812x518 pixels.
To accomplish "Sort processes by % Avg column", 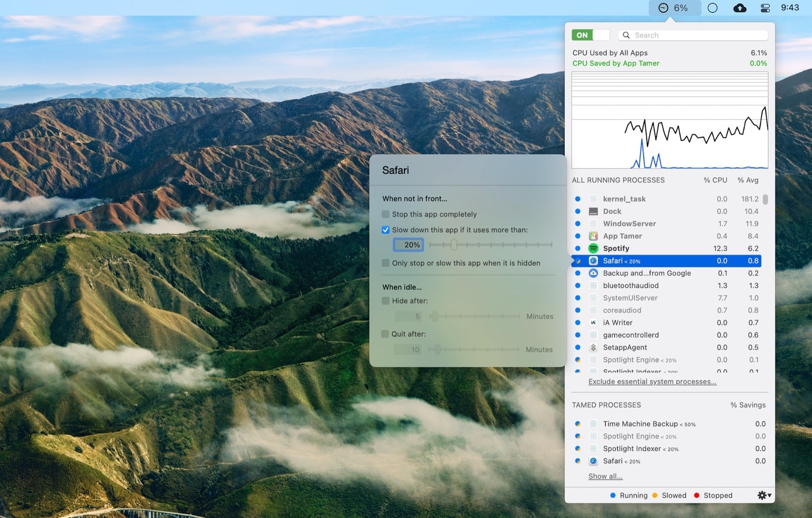I will click(x=748, y=180).
